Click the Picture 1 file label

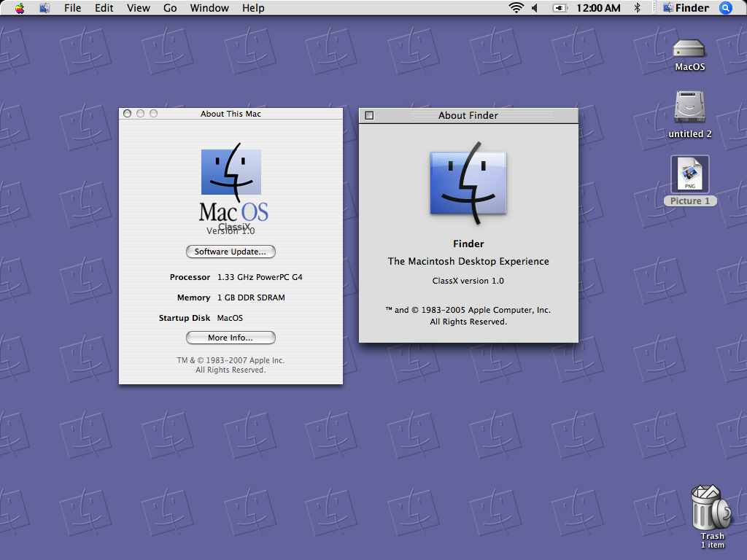(690, 201)
